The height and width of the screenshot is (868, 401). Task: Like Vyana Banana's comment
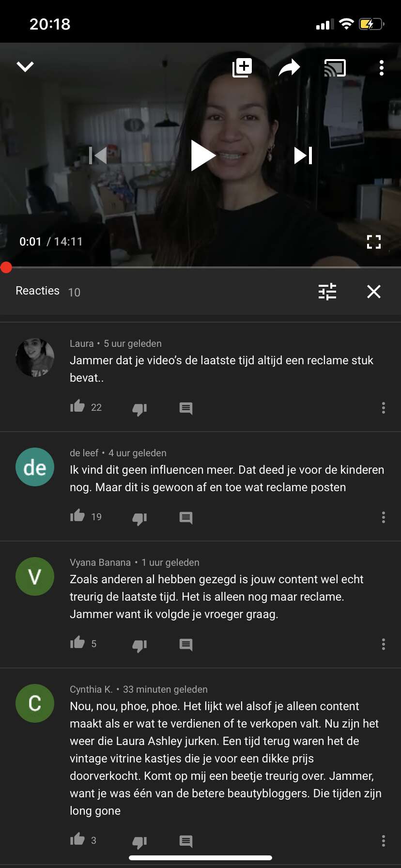point(77,643)
